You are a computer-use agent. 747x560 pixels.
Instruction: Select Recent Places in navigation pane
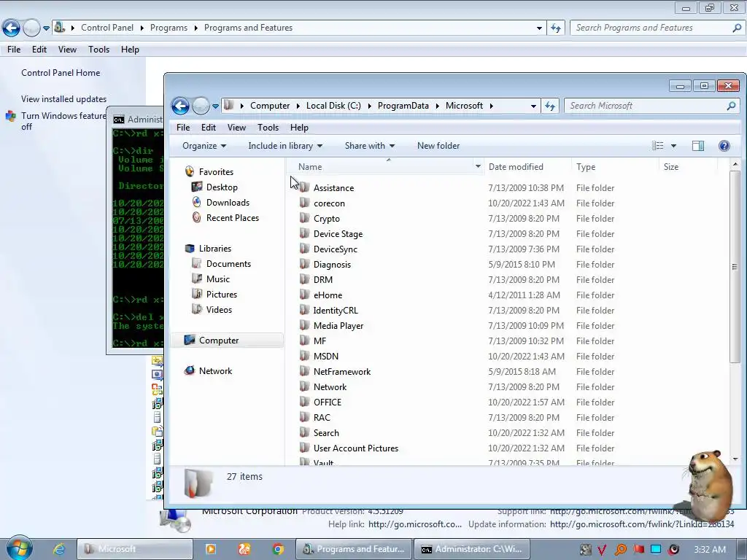tap(233, 217)
